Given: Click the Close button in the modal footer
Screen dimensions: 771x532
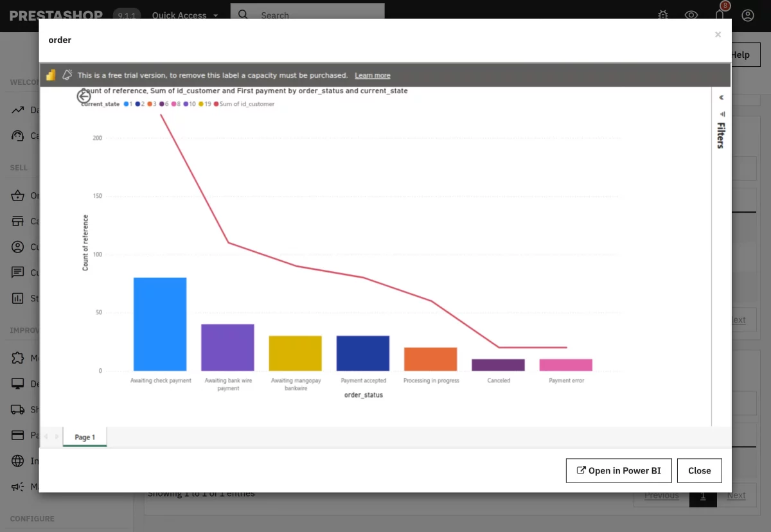Looking at the screenshot, I should coord(700,470).
